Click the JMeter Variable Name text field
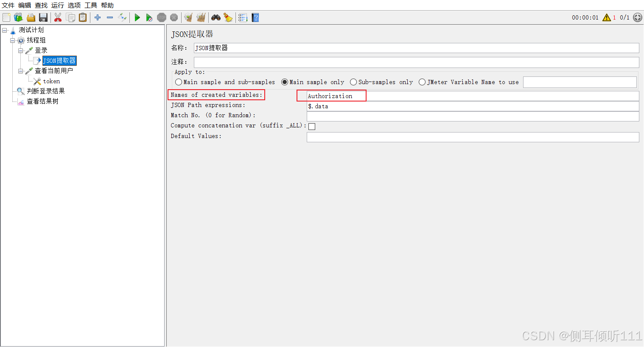This screenshot has width=644, height=347. 580,82
